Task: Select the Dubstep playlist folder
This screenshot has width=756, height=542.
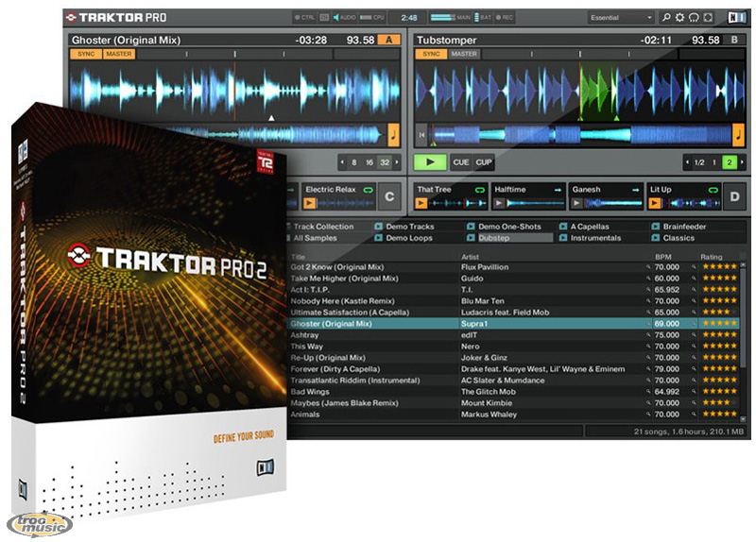Action: [x=501, y=239]
